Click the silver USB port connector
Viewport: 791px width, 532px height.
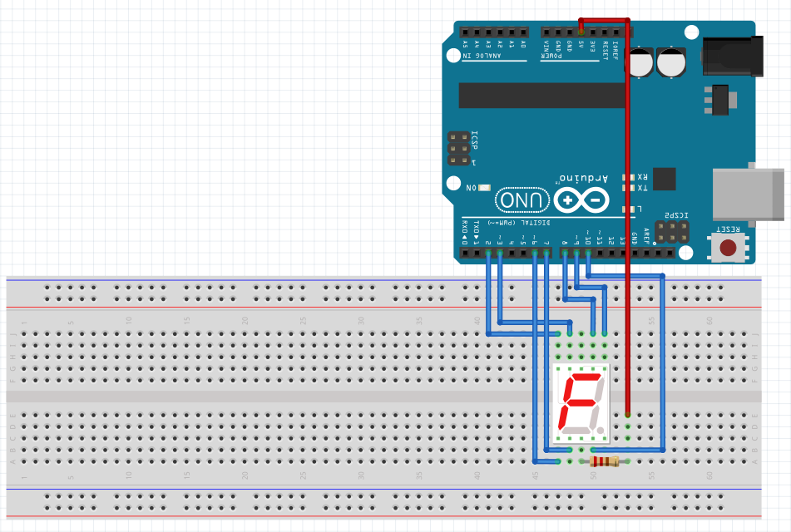tap(749, 195)
